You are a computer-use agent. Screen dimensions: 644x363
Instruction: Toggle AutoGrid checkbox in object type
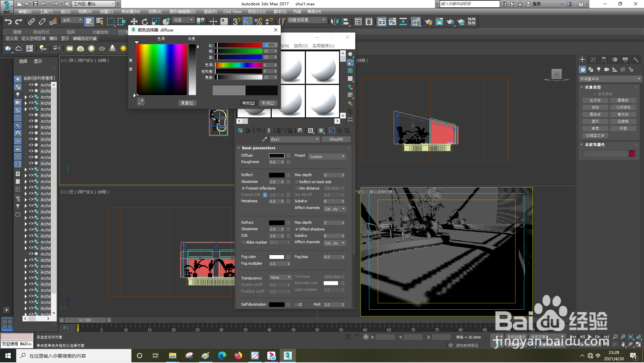click(x=595, y=94)
